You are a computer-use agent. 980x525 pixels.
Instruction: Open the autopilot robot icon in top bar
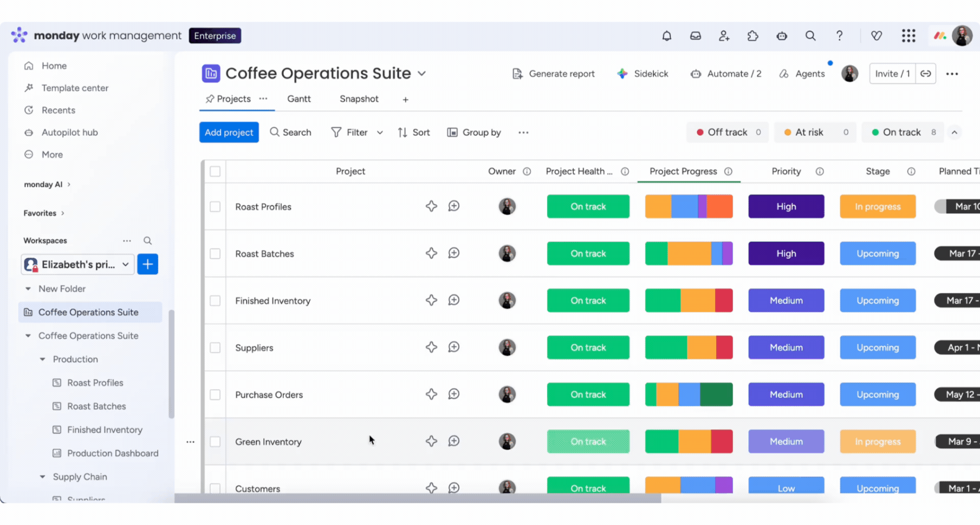pyautogui.click(x=781, y=36)
